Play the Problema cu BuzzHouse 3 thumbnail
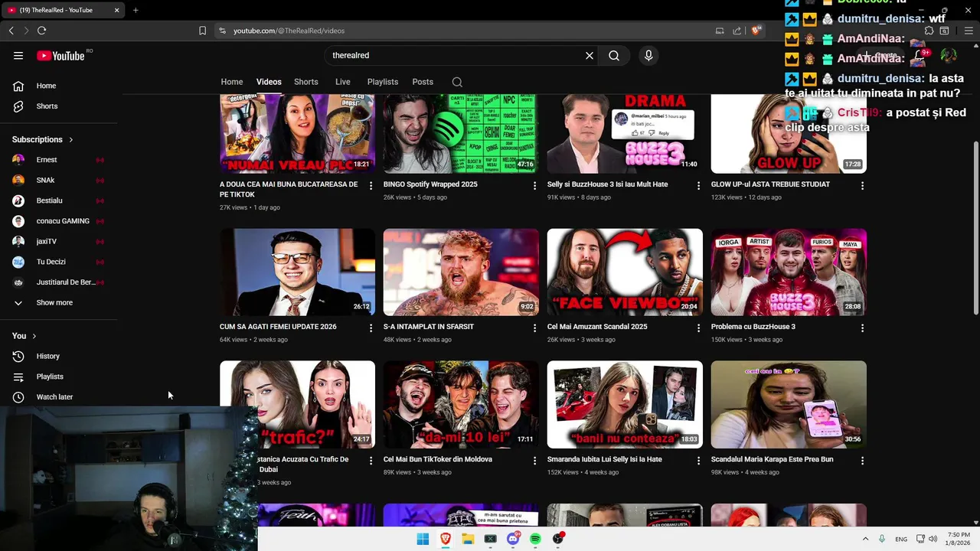This screenshot has width=980, height=551. (x=789, y=272)
